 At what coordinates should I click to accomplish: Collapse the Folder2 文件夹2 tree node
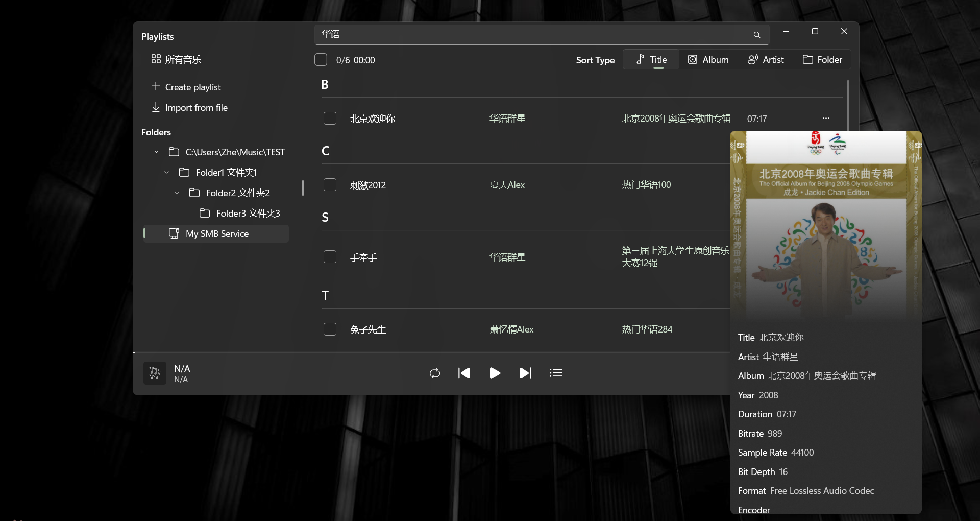pos(177,193)
